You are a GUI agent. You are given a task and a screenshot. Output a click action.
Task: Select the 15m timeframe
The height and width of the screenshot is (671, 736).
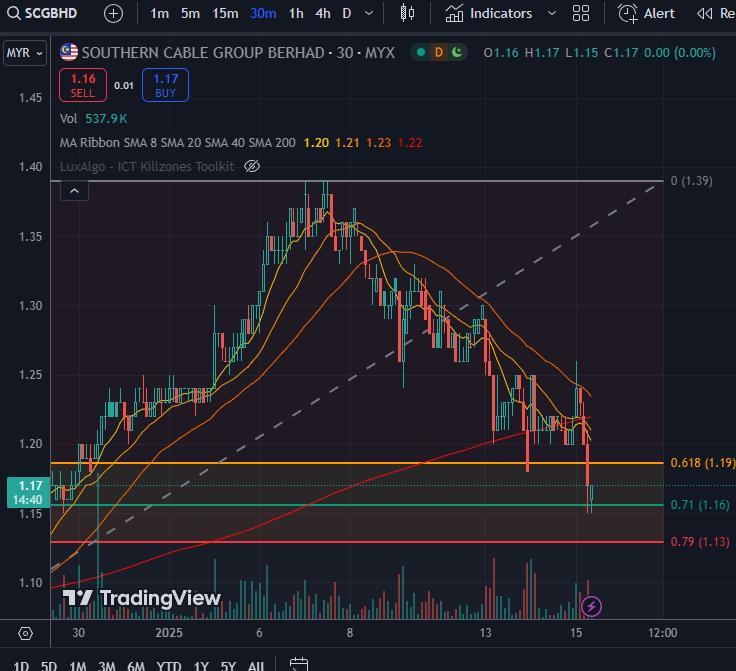225,14
